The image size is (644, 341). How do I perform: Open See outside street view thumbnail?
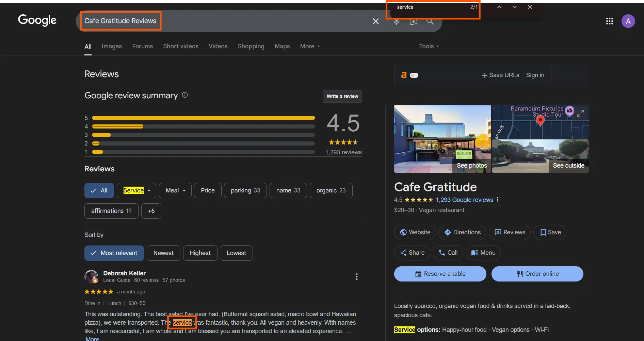(x=540, y=156)
